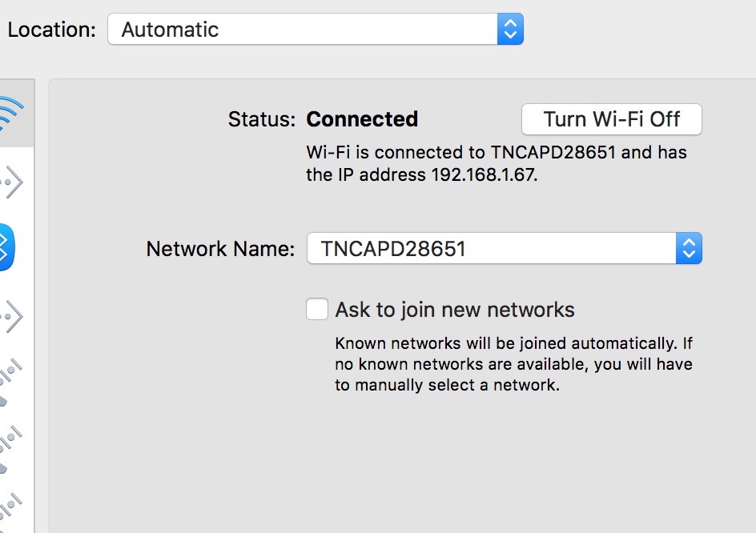Select the network service icon directly below Wi-Fi
Screen dimensions: 756x533
pyautogui.click(x=10, y=182)
